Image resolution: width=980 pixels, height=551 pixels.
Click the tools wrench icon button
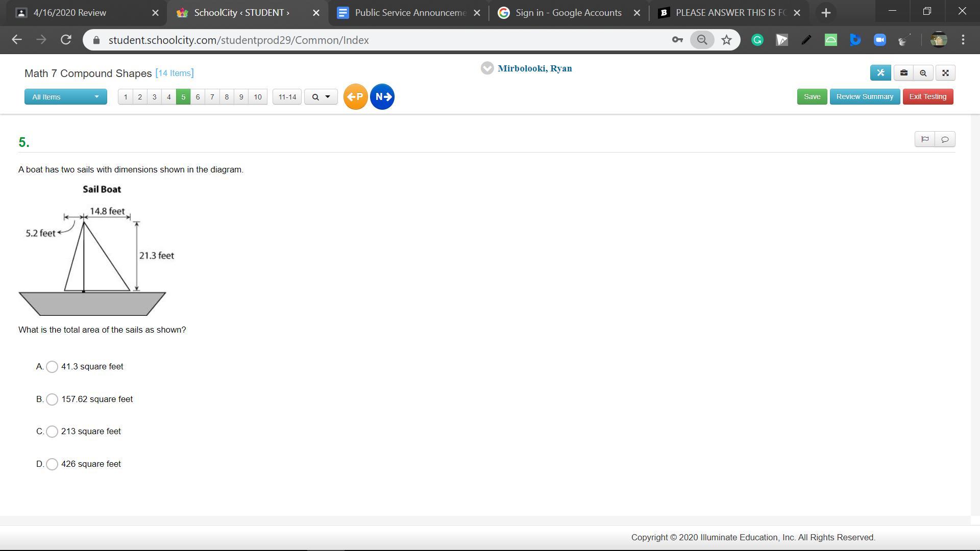880,73
